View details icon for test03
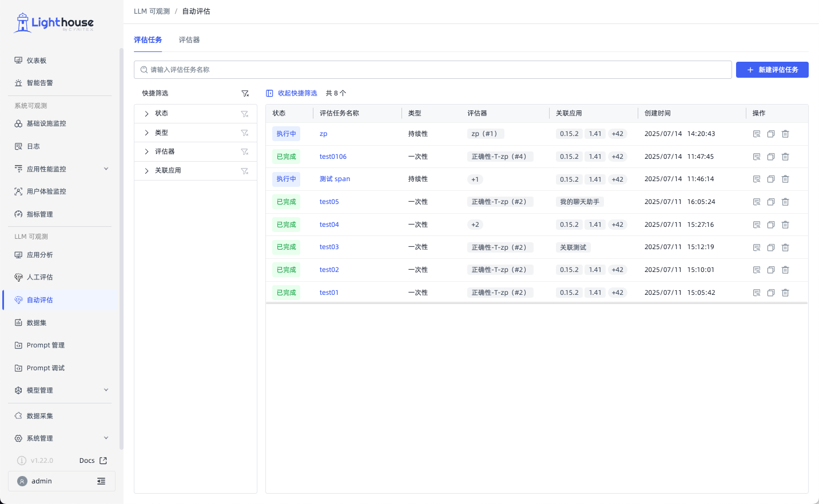 757,247
